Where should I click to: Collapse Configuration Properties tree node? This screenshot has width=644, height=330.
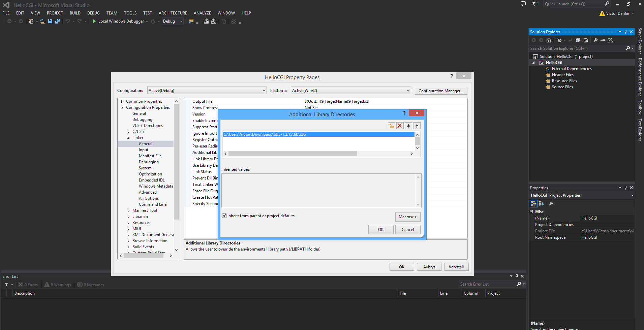point(122,107)
